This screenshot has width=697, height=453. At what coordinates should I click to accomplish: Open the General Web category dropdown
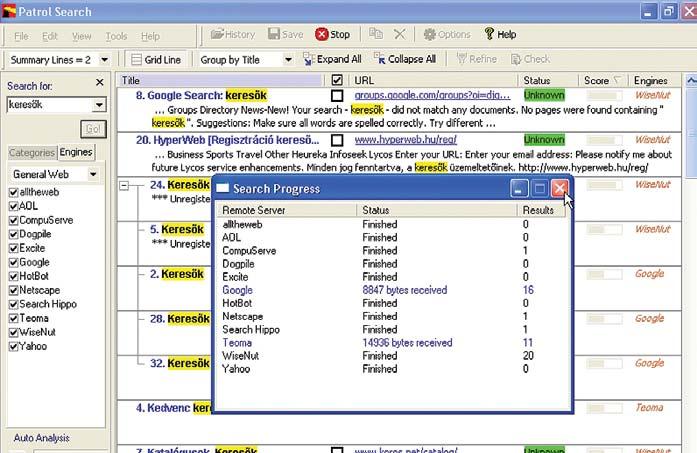(93, 174)
